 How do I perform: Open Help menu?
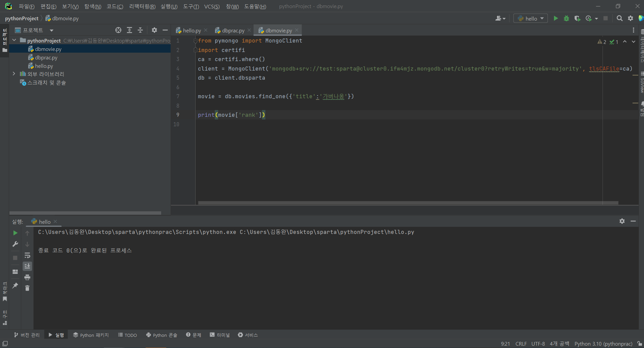point(255,6)
